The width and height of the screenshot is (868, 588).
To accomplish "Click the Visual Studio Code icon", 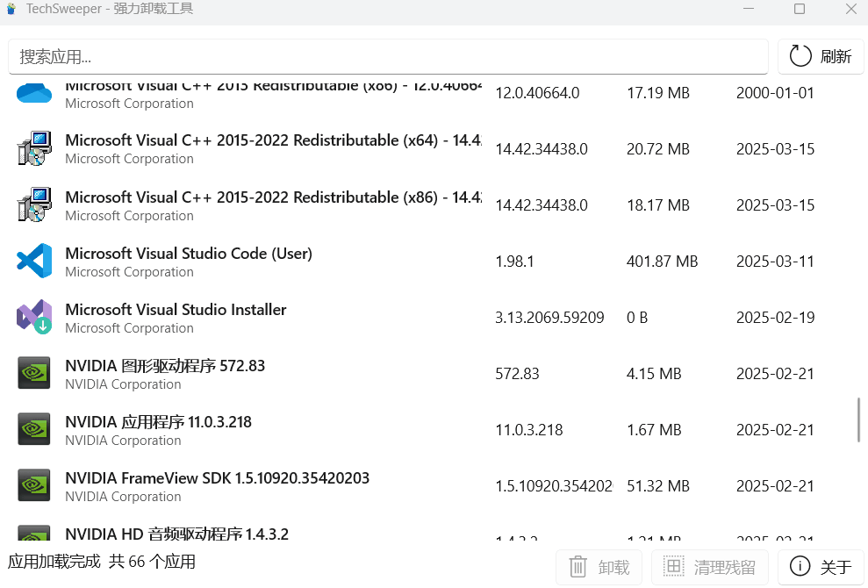I will click(34, 261).
